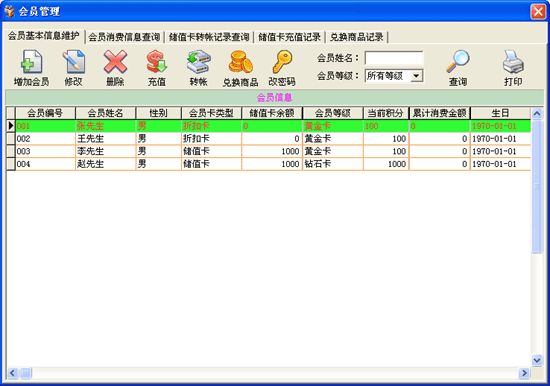This screenshot has width=550, height=386.
Task: Click the horizontal scrollbar left arrow
Action: 12,373
